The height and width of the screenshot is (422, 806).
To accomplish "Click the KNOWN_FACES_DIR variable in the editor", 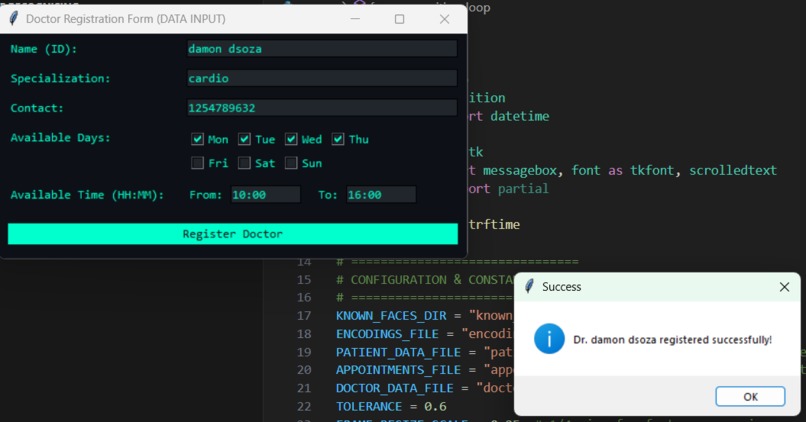I will pyautogui.click(x=391, y=316).
